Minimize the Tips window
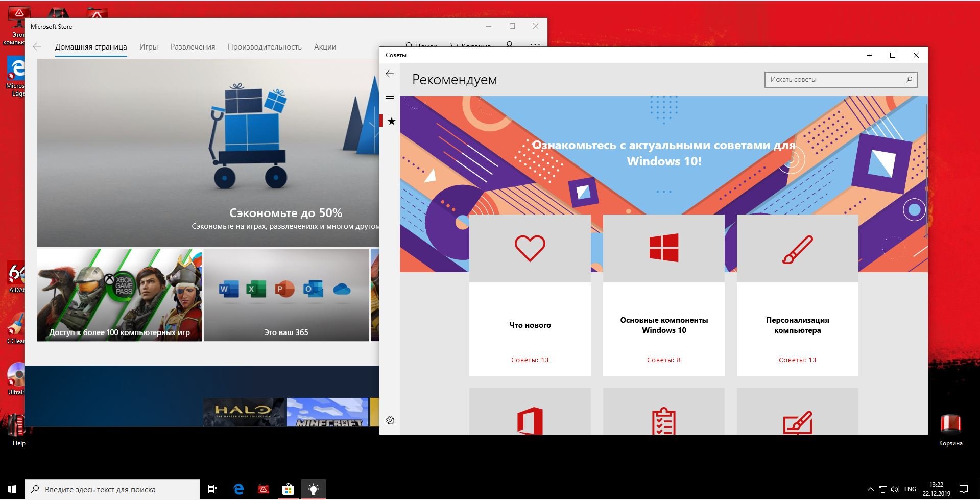Image resolution: width=980 pixels, height=500 pixels. (869, 55)
